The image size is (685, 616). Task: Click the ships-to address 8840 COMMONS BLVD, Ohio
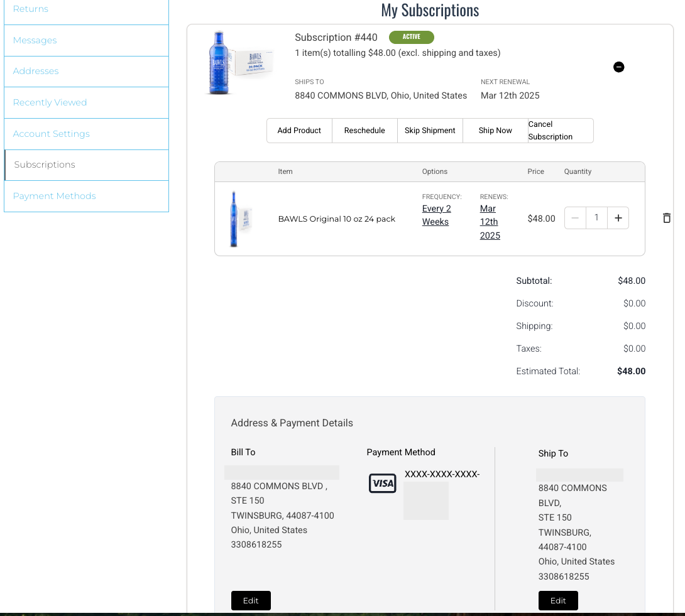(380, 95)
